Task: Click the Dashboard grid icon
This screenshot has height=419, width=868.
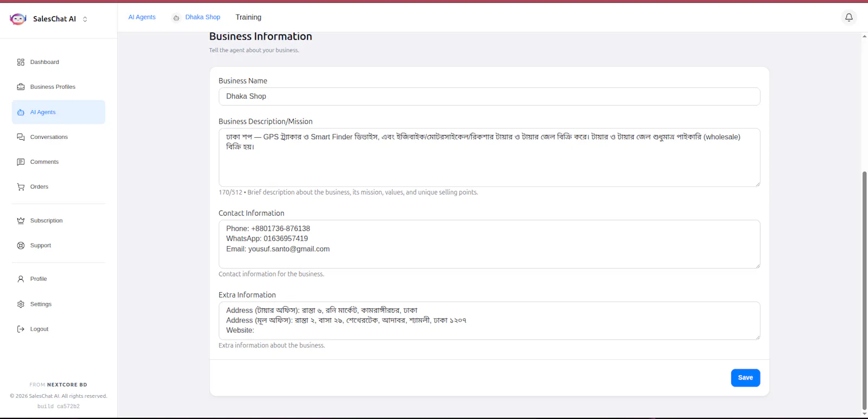Action: tap(21, 62)
